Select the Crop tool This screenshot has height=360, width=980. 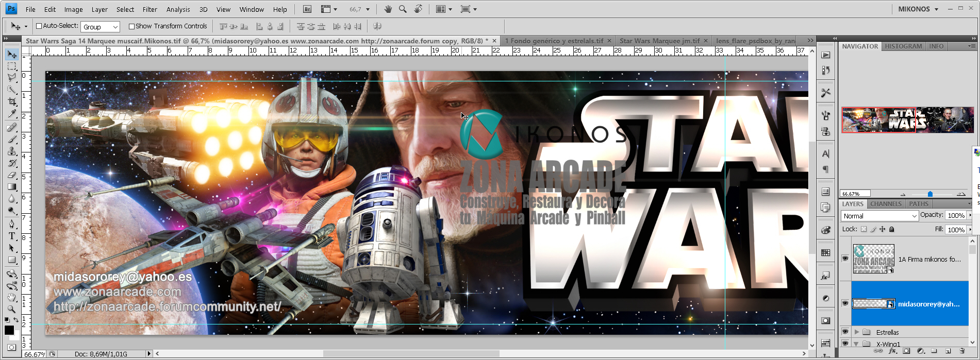[11, 102]
